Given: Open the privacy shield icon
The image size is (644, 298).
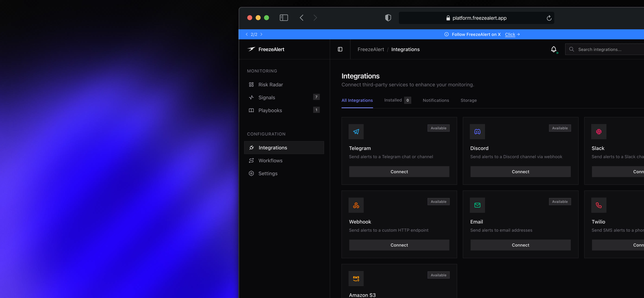Looking at the screenshot, I should pos(388,18).
